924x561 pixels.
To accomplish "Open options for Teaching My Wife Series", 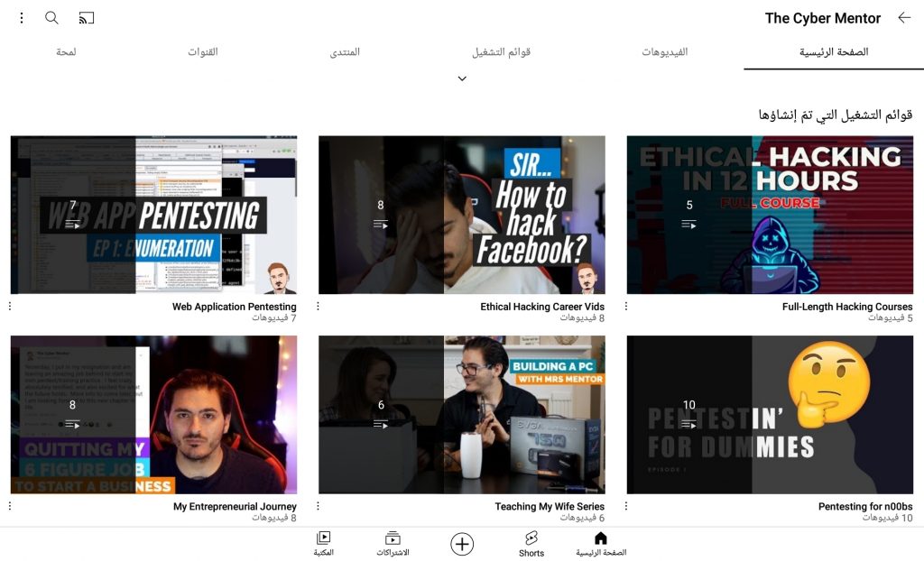I will [318, 507].
